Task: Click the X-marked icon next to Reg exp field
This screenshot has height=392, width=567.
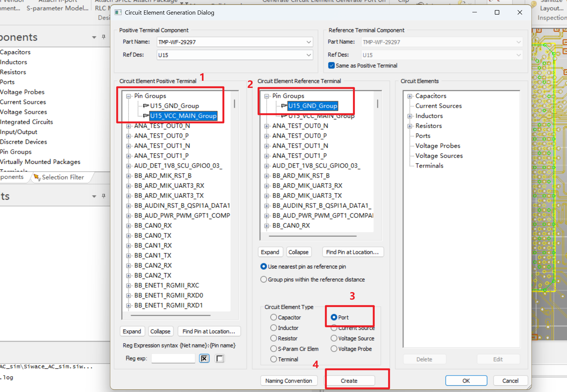Action: point(204,359)
